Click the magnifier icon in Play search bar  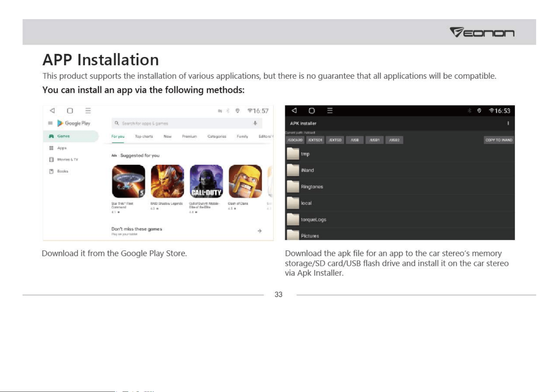click(117, 123)
